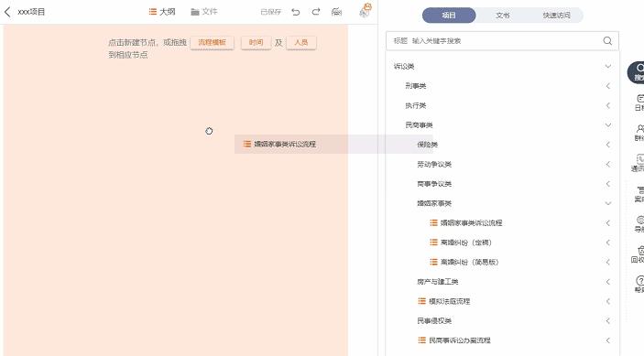Select the 民商事诉讼办案流程 template text
This screenshot has height=356, width=644.
click(460, 340)
